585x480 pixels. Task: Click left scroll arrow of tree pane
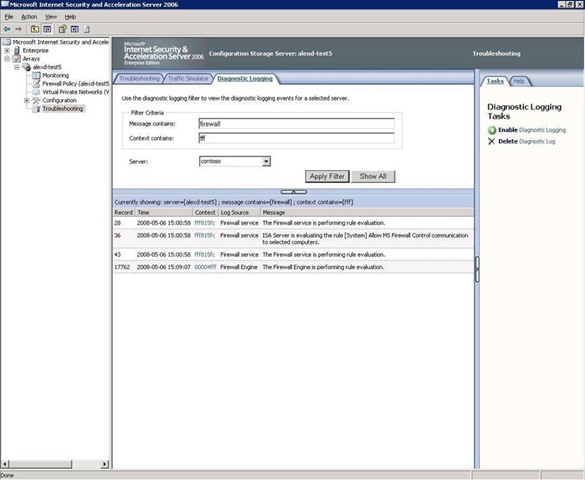[5, 464]
